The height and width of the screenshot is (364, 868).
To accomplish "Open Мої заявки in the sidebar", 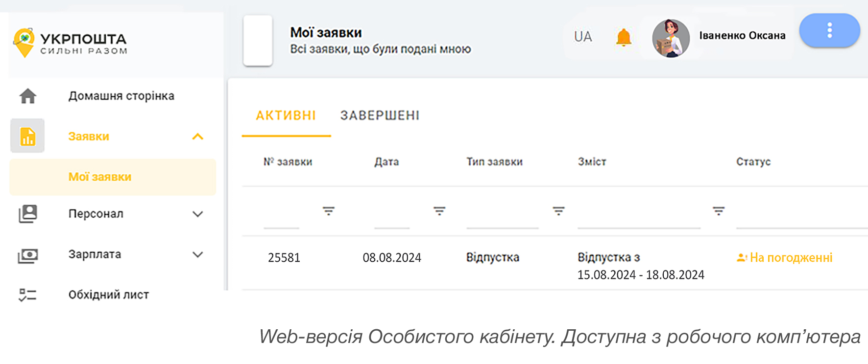I will click(100, 177).
